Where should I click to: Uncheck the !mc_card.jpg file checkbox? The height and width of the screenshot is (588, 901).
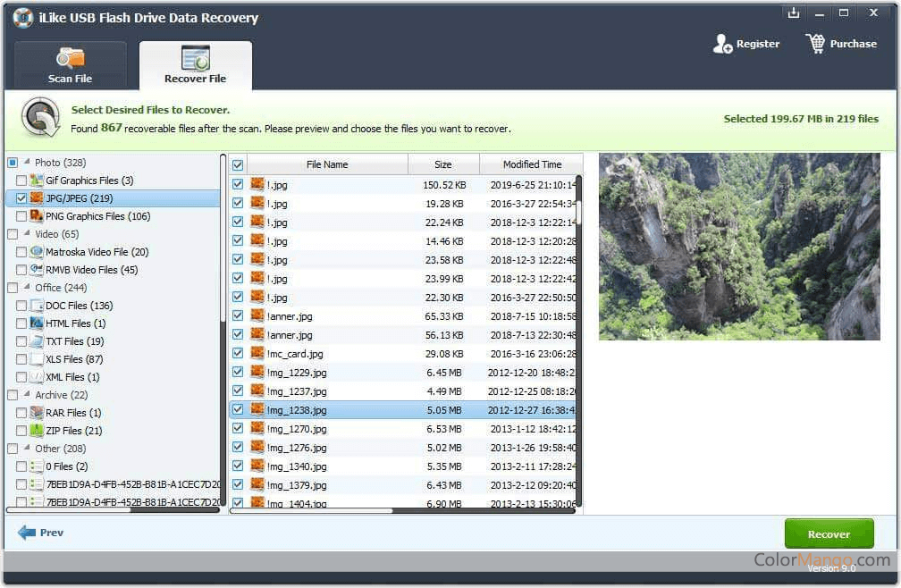pos(237,353)
